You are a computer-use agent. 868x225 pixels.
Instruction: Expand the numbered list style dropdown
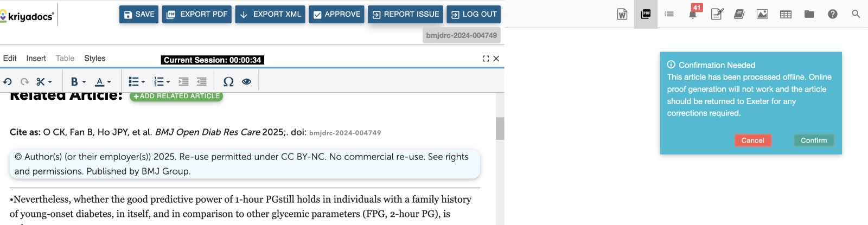168,82
